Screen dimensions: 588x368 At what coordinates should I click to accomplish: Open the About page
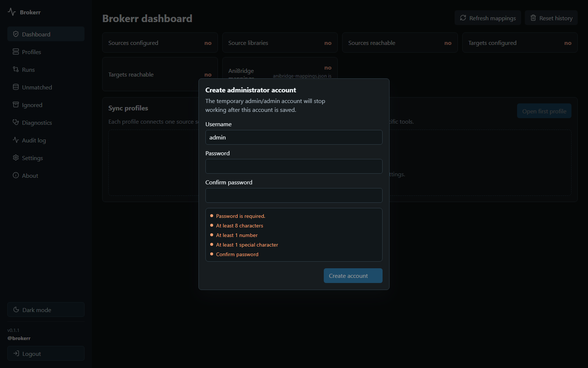[46, 175]
